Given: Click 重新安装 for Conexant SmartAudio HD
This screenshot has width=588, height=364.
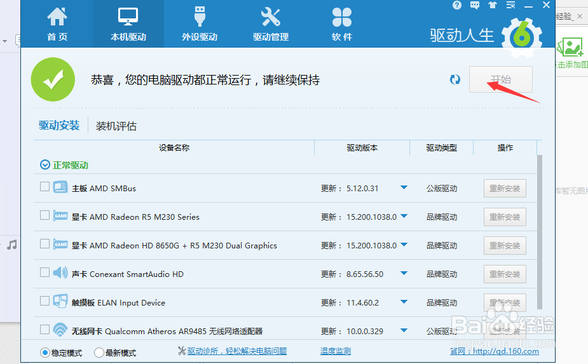Looking at the screenshot, I should pyautogui.click(x=505, y=274).
